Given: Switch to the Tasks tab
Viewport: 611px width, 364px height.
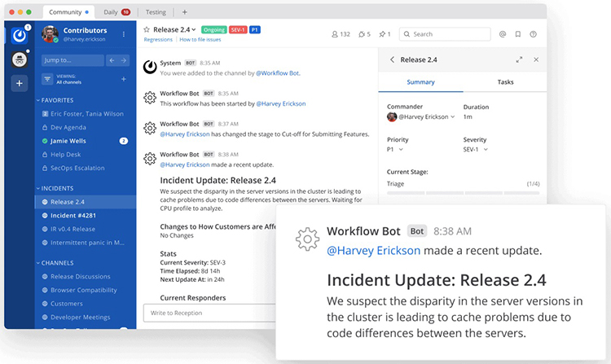Looking at the screenshot, I should coord(505,82).
